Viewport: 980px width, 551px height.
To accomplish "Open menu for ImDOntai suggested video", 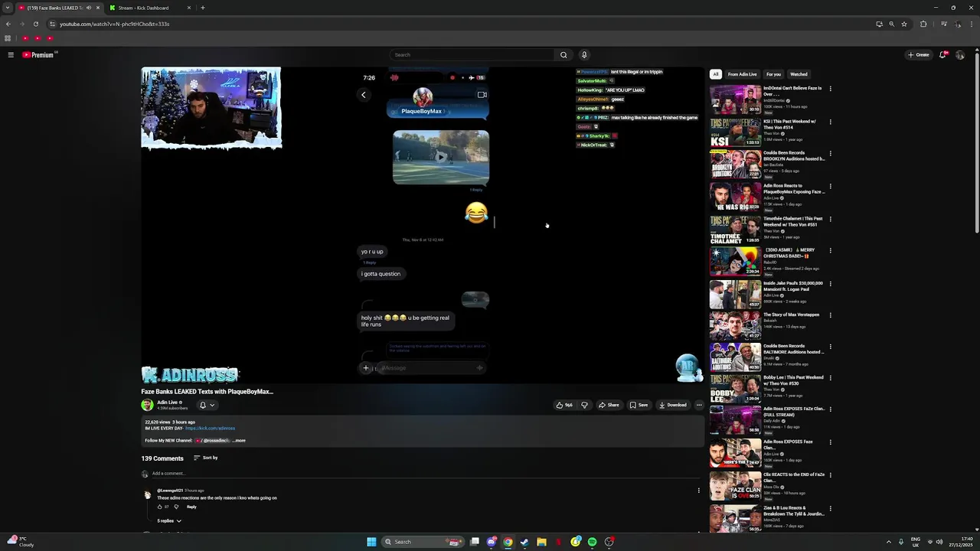I will pos(830,89).
